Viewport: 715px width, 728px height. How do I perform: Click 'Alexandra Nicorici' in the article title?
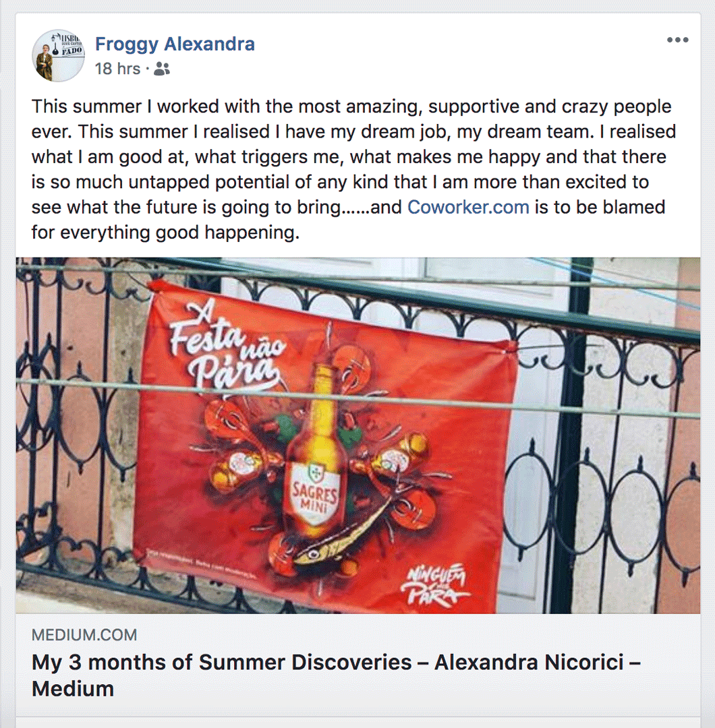(529, 663)
